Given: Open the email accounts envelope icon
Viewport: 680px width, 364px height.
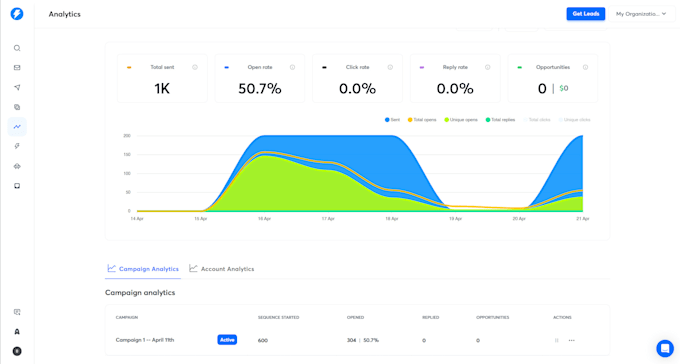Looking at the screenshot, I should click(17, 68).
